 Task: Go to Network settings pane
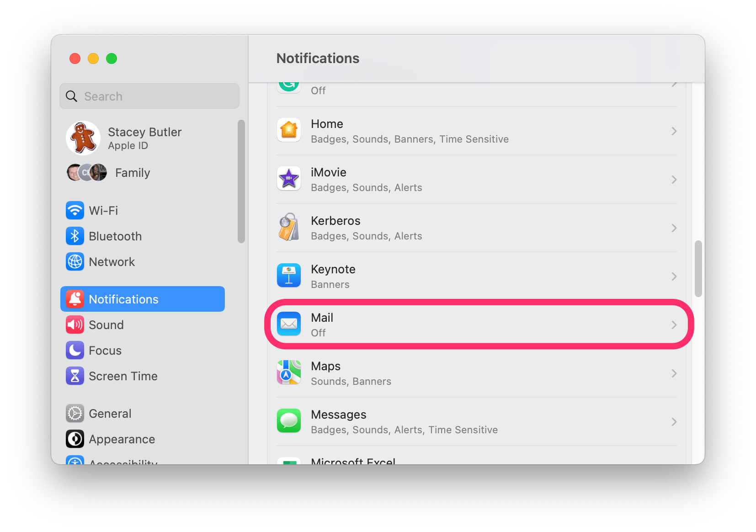tap(143, 261)
